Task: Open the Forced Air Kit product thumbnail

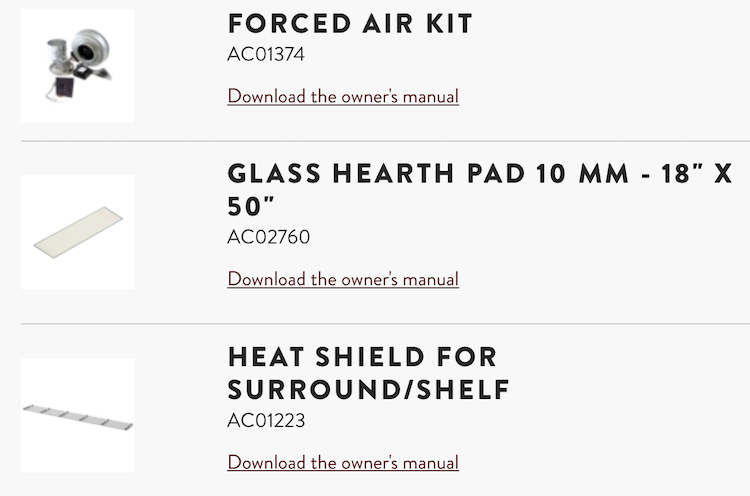Action: pos(78,65)
